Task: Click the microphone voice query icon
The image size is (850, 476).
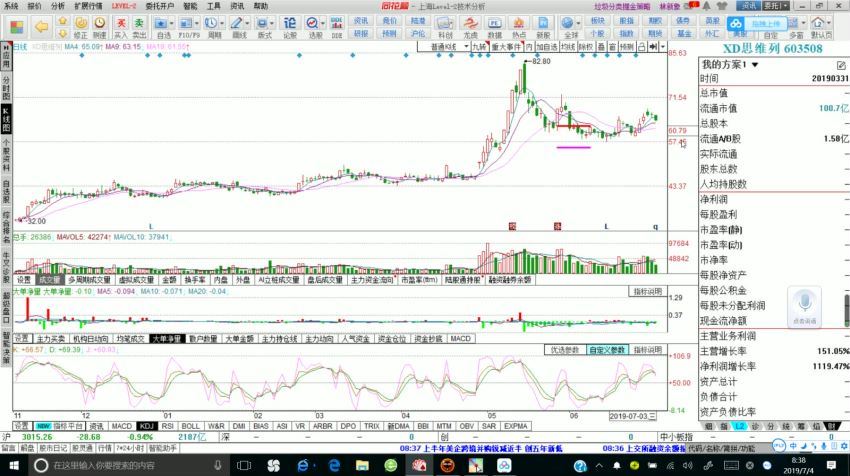Action: pos(804,307)
